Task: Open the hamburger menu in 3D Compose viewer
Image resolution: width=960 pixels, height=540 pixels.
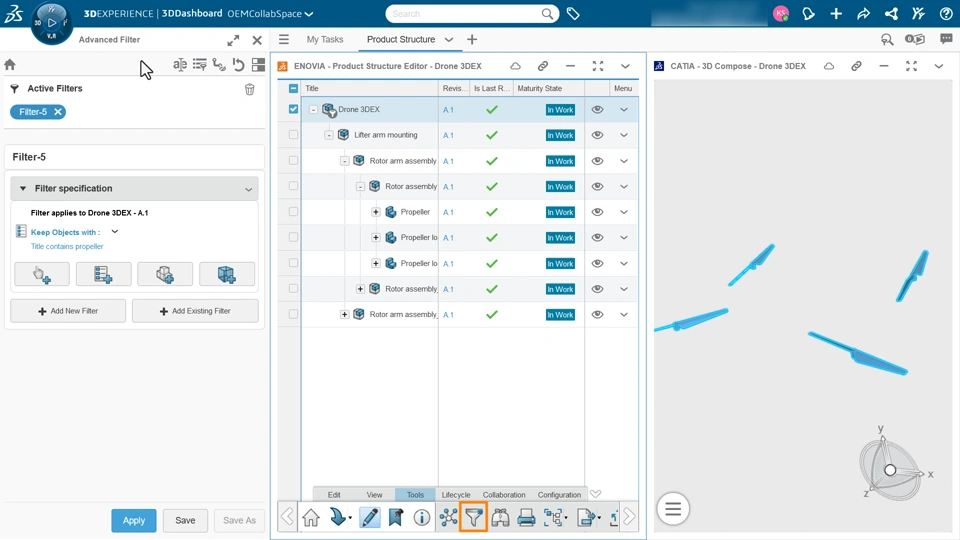Action: 673,509
